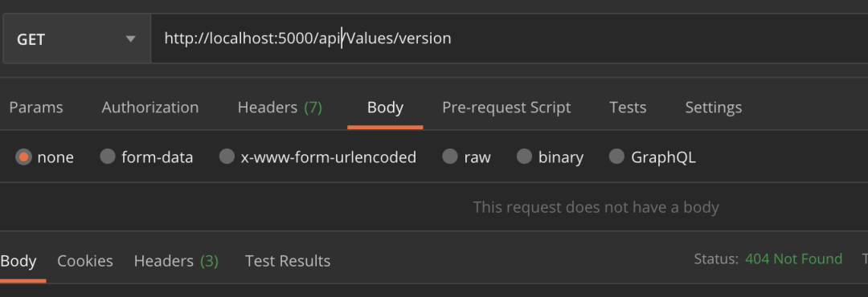This screenshot has height=297, width=868.
Task: Open the response Cookies tab
Action: coord(85,261)
